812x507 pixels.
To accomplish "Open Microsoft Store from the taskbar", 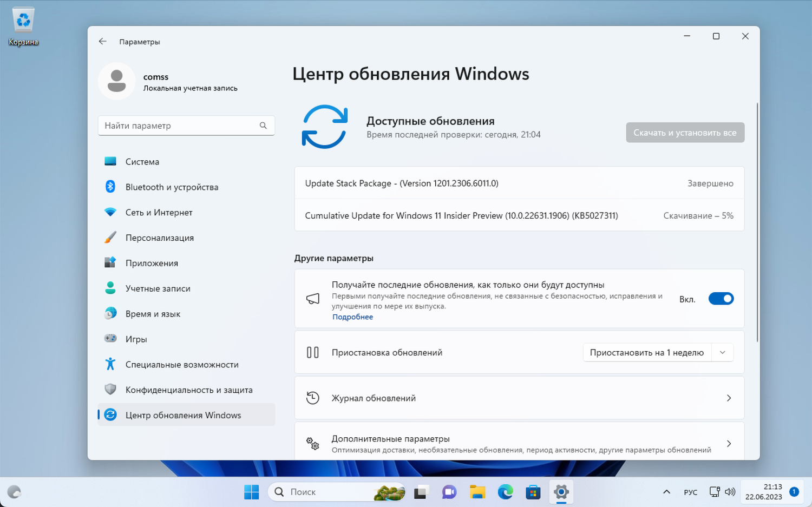I will [533, 492].
